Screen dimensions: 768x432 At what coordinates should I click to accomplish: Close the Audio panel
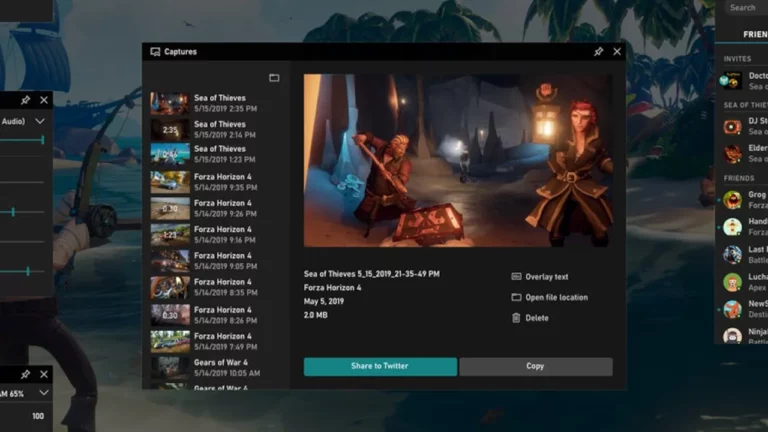tap(44, 100)
